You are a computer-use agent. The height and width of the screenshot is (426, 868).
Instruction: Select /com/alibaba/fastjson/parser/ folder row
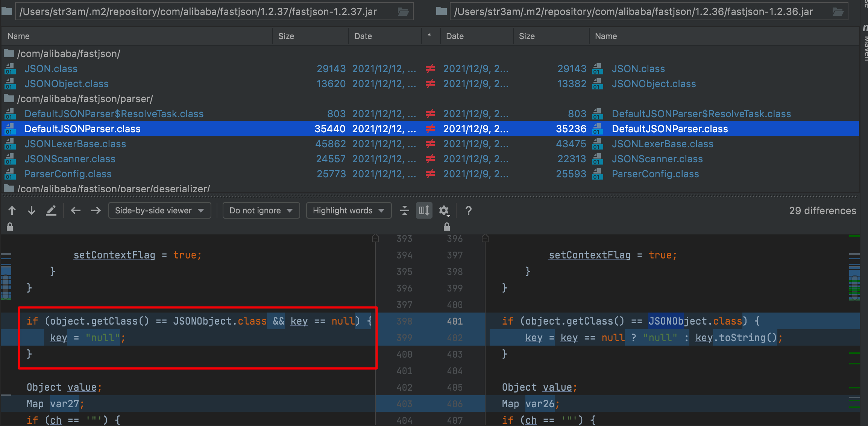(430, 98)
